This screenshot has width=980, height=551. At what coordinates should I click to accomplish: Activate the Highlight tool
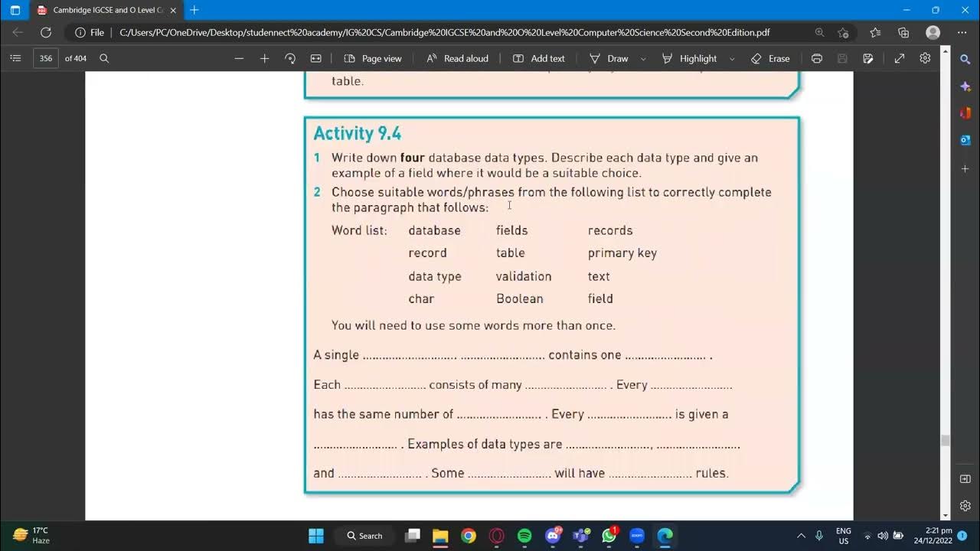689,58
